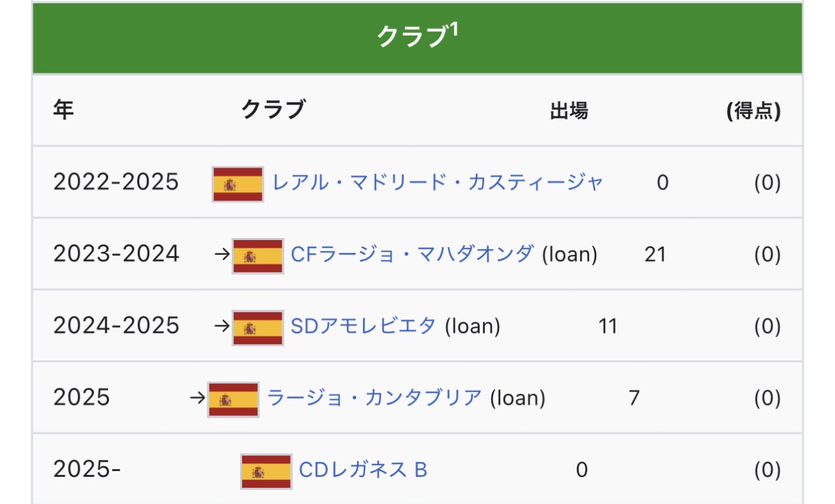Click the Spain flag beside SDアモレビエタ
The width and height of the screenshot is (835, 504).
pos(258,328)
